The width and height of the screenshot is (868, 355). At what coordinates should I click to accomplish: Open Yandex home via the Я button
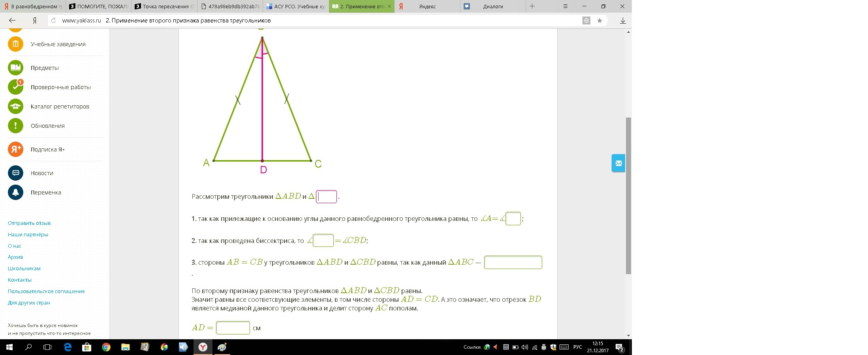pos(35,21)
